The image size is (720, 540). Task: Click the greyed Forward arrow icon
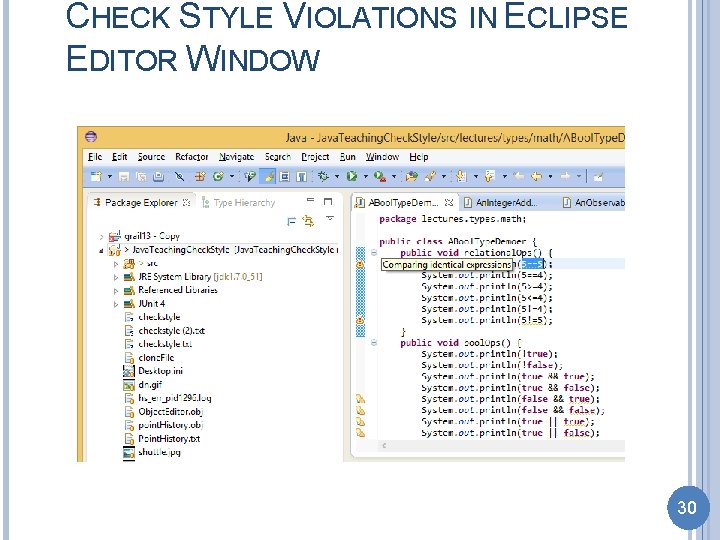[566, 176]
